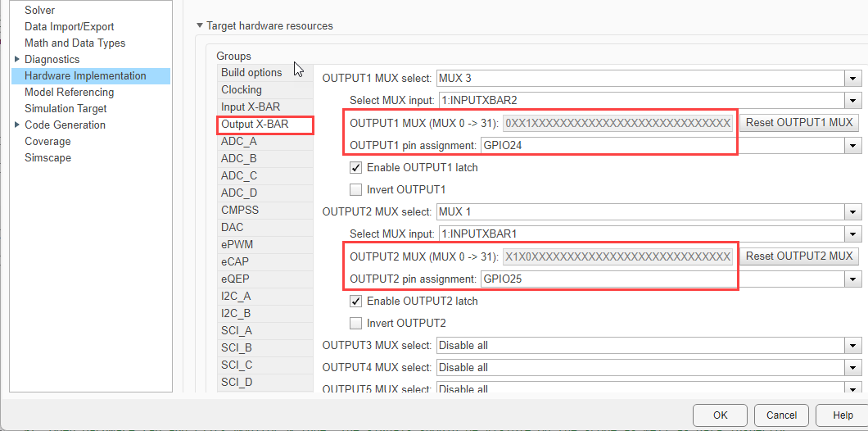Expand the Code Generation tree node
Image resolution: width=868 pixels, height=431 pixels.
coord(16,125)
